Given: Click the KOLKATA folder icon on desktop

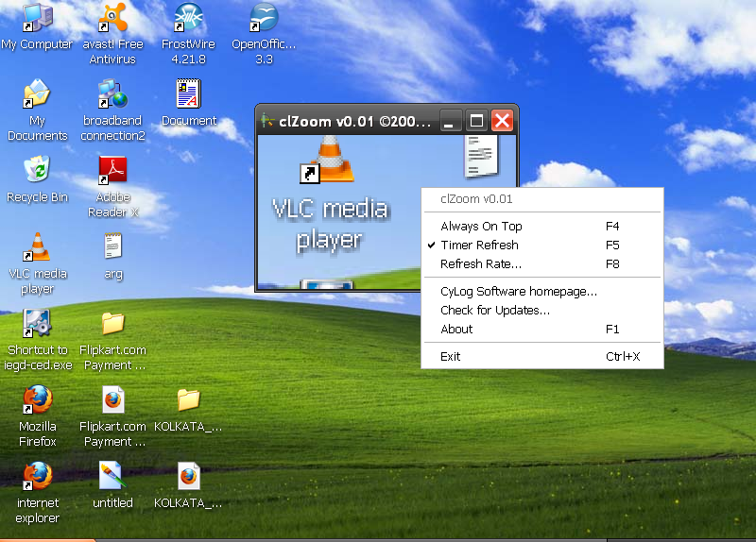Looking at the screenshot, I should (188, 401).
